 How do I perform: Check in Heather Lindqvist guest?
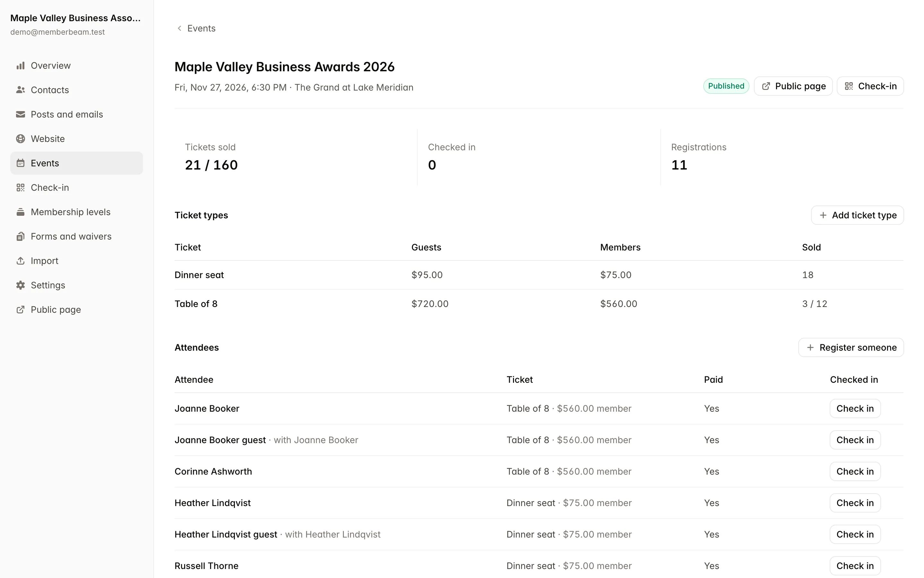pos(855,534)
